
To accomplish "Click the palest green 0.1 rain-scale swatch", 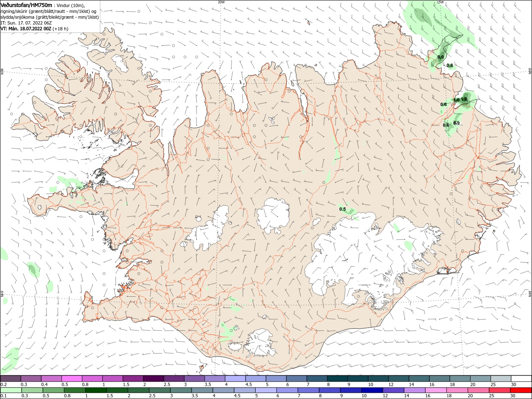I will [11, 390].
